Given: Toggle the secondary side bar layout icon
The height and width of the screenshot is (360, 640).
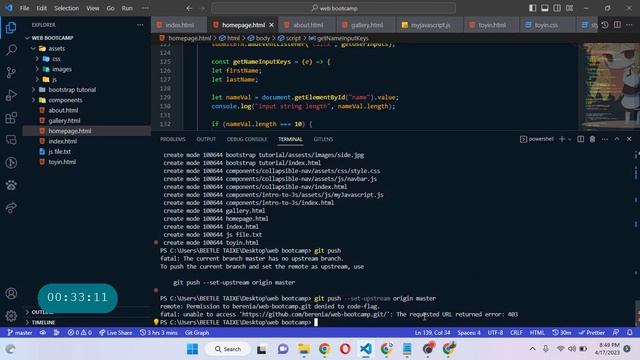Looking at the screenshot, I should coord(557,8).
